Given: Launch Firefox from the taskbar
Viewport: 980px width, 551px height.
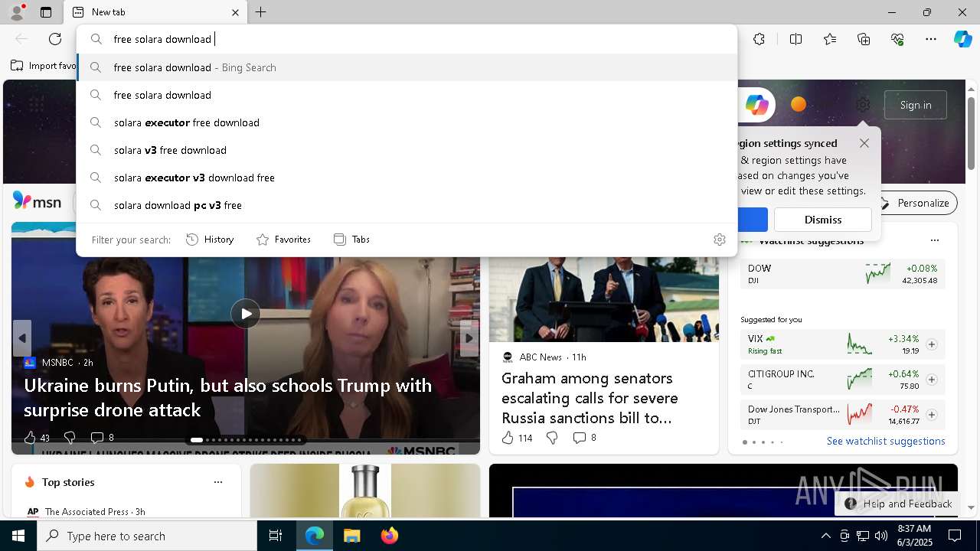Looking at the screenshot, I should [389, 536].
